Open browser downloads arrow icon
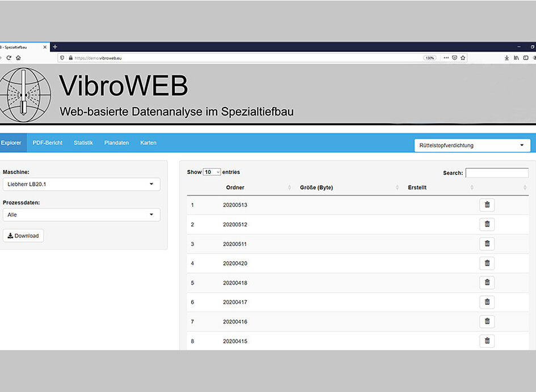The image size is (536, 392). [x=507, y=58]
